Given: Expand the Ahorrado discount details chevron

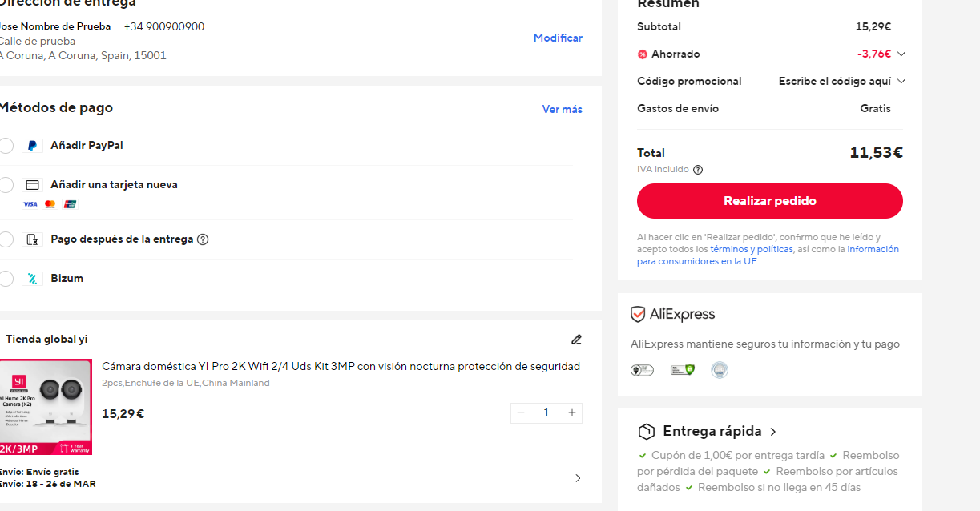Looking at the screenshot, I should click(x=901, y=54).
